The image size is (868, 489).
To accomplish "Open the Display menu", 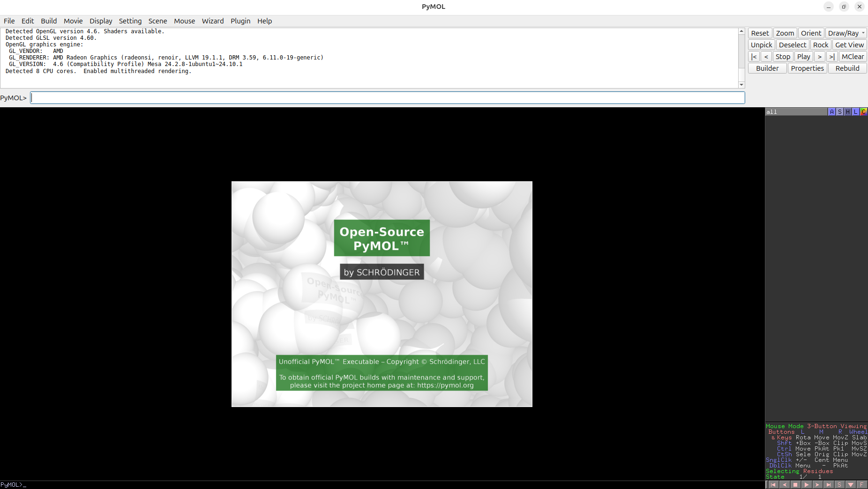I will [101, 21].
